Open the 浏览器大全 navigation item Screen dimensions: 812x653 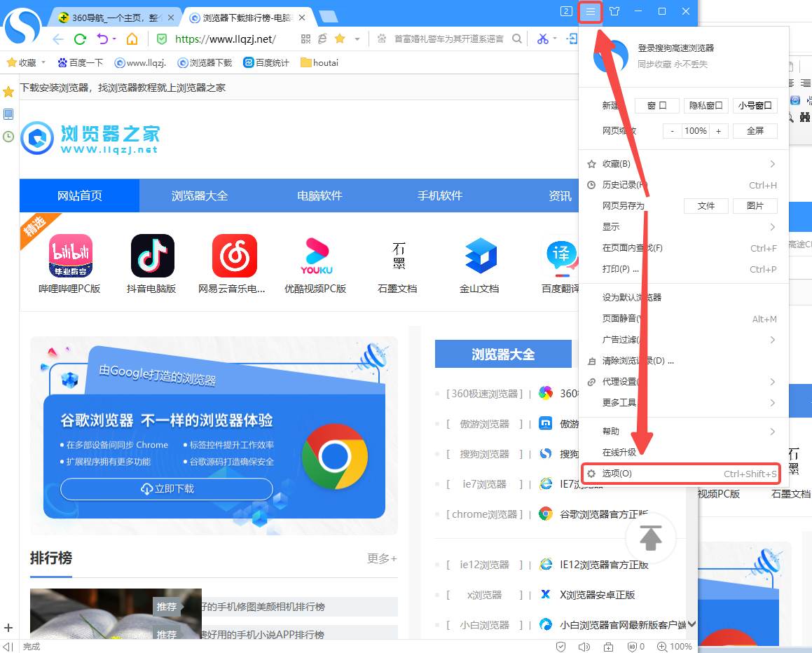200,195
